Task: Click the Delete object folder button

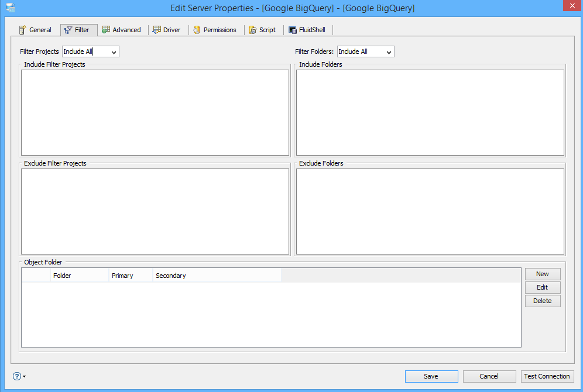Action: point(543,301)
